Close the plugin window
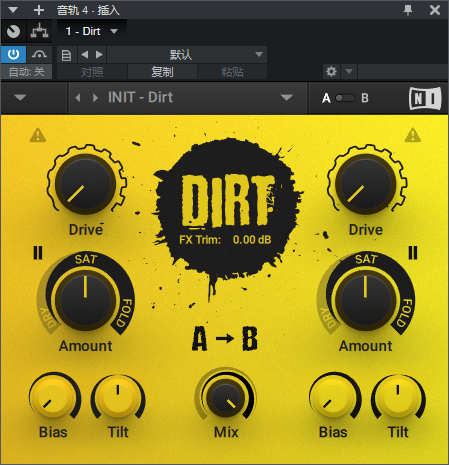The height and width of the screenshot is (465, 449). [x=435, y=10]
